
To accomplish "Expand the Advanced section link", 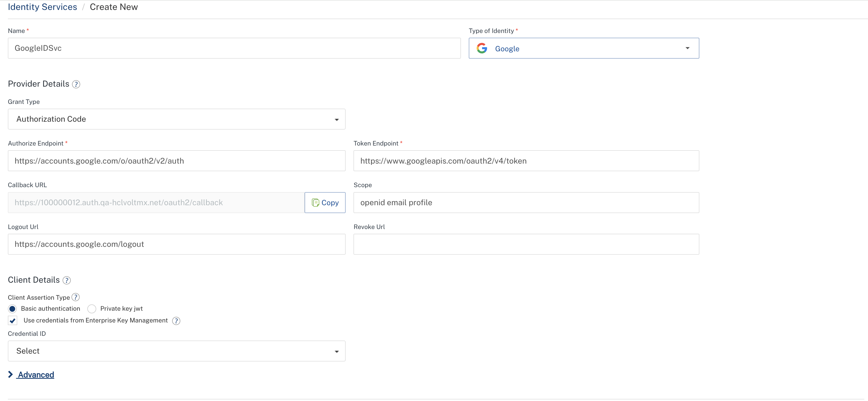I will (36, 375).
